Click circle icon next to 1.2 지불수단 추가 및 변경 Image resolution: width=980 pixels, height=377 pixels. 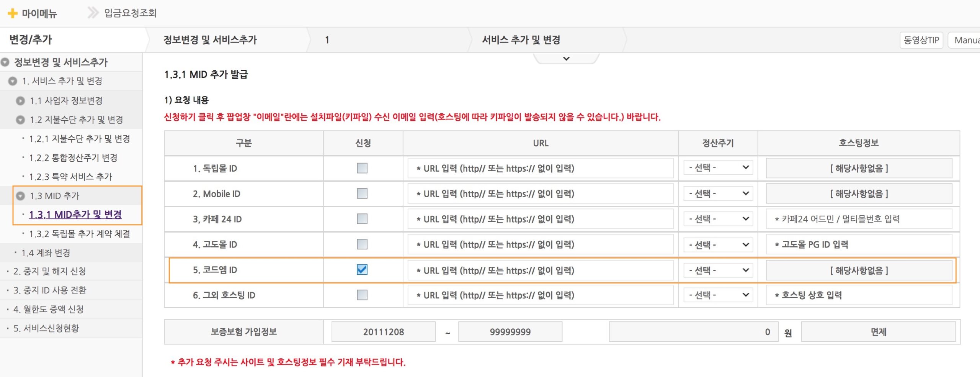point(20,120)
